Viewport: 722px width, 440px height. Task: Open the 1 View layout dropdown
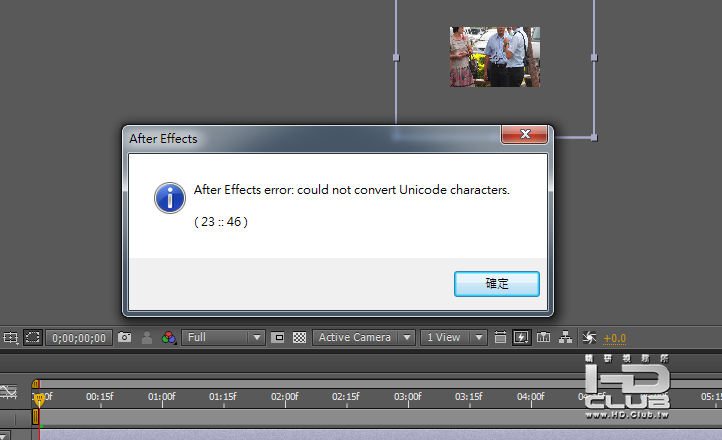pos(454,337)
